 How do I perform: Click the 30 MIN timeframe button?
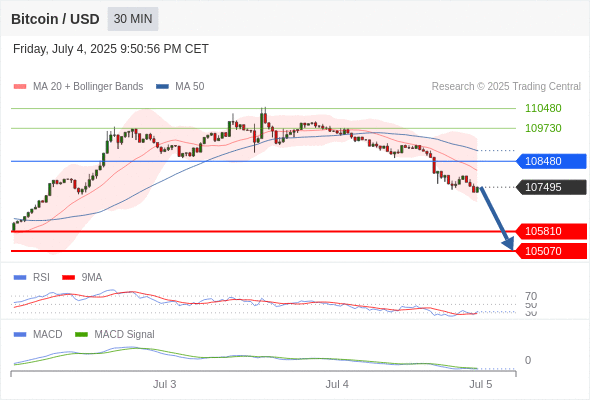pyautogui.click(x=133, y=19)
